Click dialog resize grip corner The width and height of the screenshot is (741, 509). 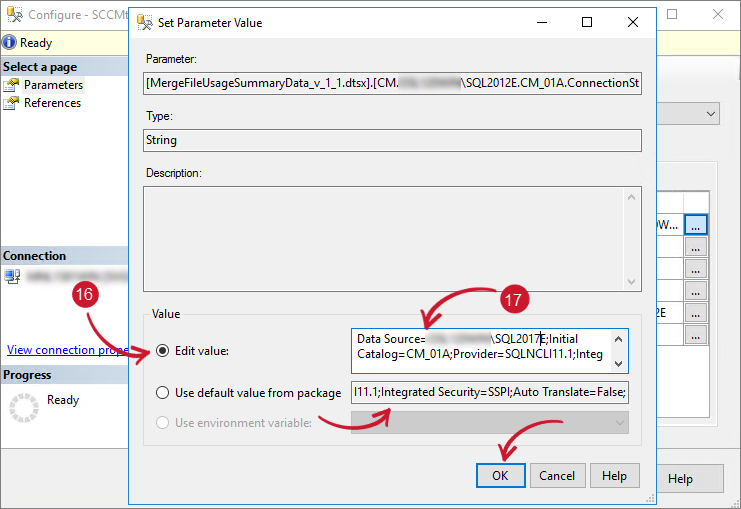650,499
